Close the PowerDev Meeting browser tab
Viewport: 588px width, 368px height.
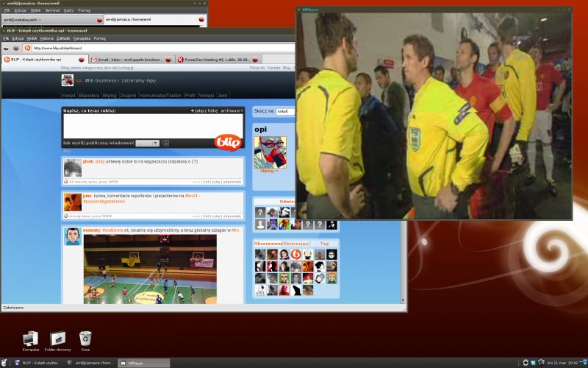[255, 60]
